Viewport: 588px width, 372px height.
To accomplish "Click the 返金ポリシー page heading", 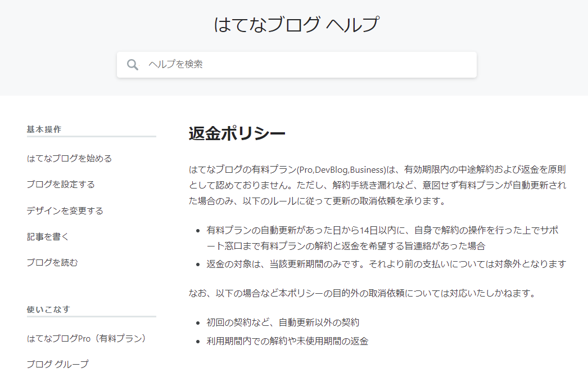I will (x=237, y=133).
